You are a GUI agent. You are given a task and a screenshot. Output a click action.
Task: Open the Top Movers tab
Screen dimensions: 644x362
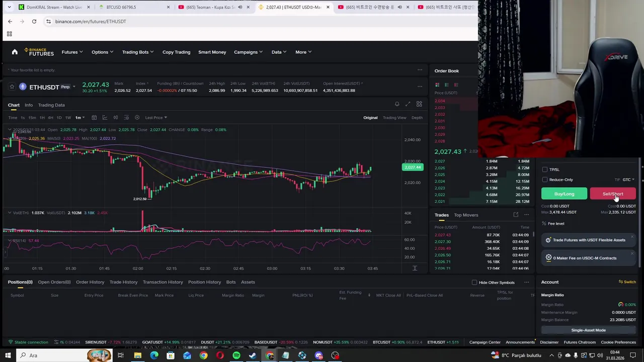point(466,215)
